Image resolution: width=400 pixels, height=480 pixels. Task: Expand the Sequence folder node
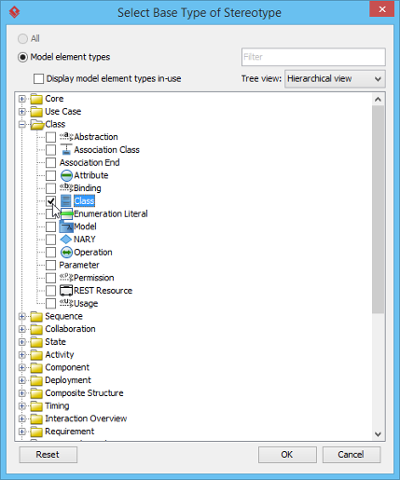(x=22, y=316)
